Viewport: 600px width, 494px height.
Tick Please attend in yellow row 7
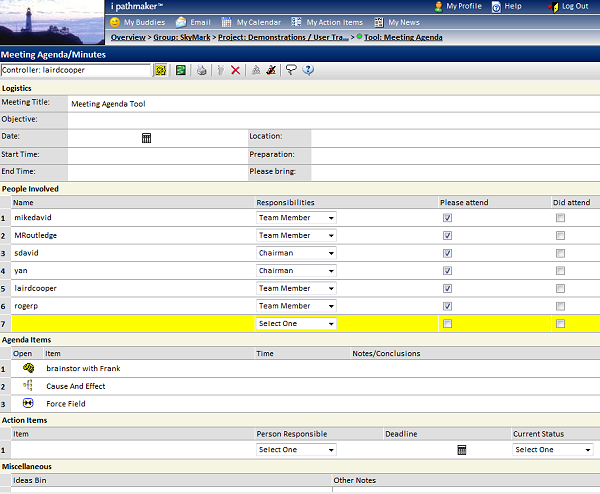pos(447,324)
